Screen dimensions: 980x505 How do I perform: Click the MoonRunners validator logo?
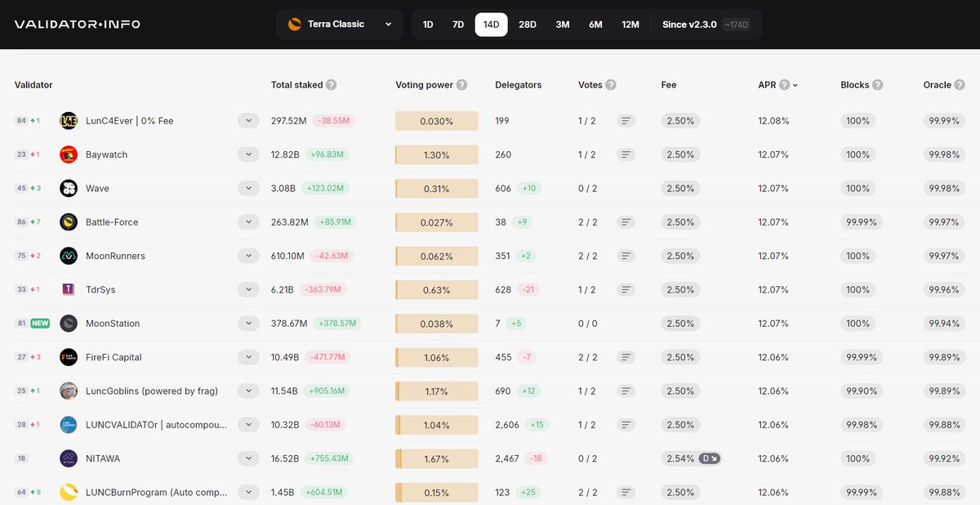69,256
